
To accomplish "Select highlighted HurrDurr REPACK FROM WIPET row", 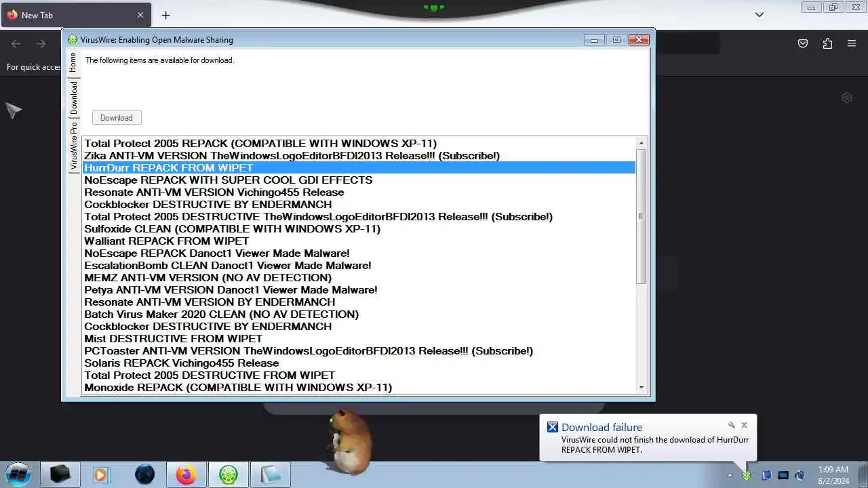I will (359, 168).
